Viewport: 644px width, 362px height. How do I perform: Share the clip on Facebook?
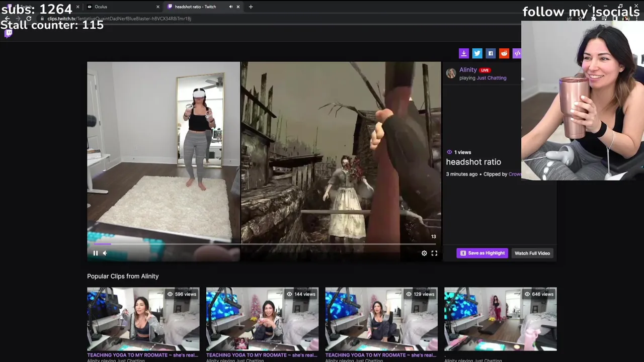coord(491,53)
